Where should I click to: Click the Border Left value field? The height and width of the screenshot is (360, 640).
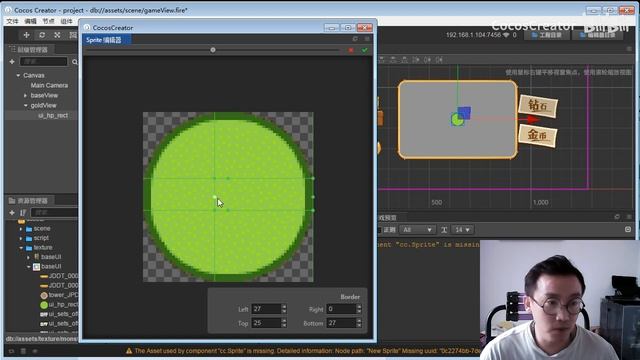(266, 309)
